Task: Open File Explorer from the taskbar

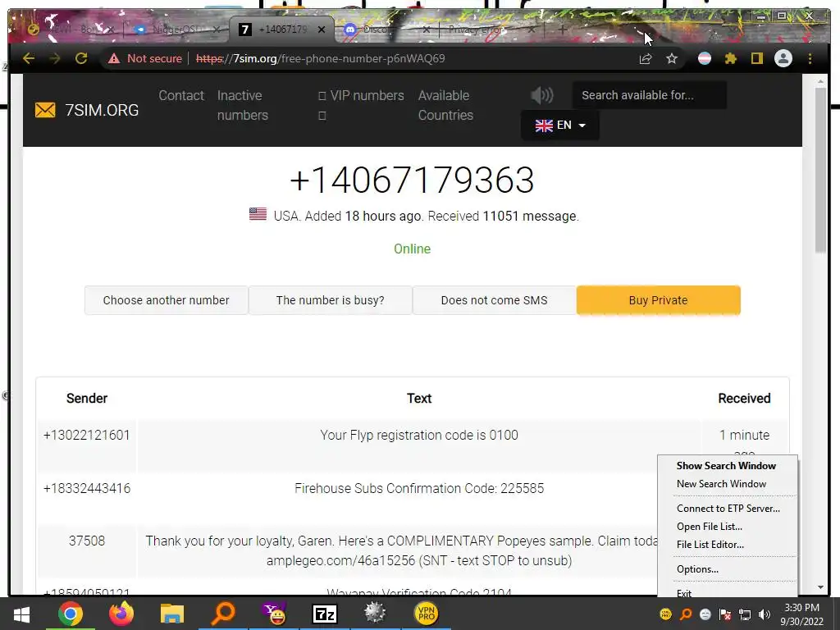Action: [172, 614]
